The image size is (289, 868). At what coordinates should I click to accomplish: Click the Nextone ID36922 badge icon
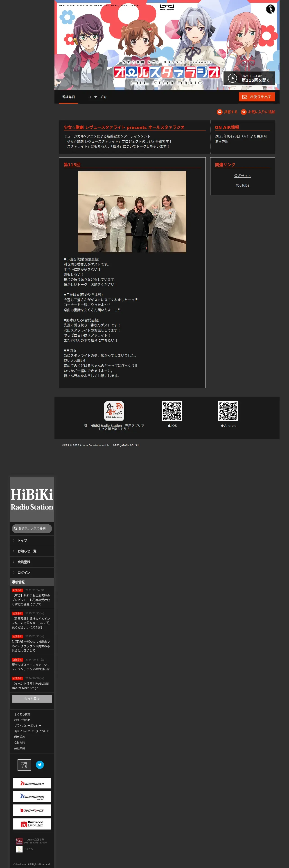19,850
